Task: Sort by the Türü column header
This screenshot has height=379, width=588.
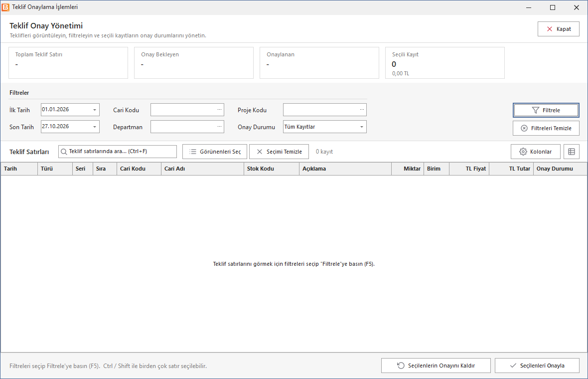Action: pyautogui.click(x=55, y=169)
